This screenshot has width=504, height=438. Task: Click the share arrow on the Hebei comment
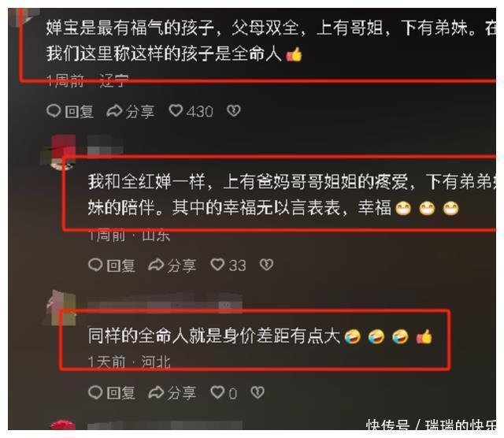click(x=156, y=392)
